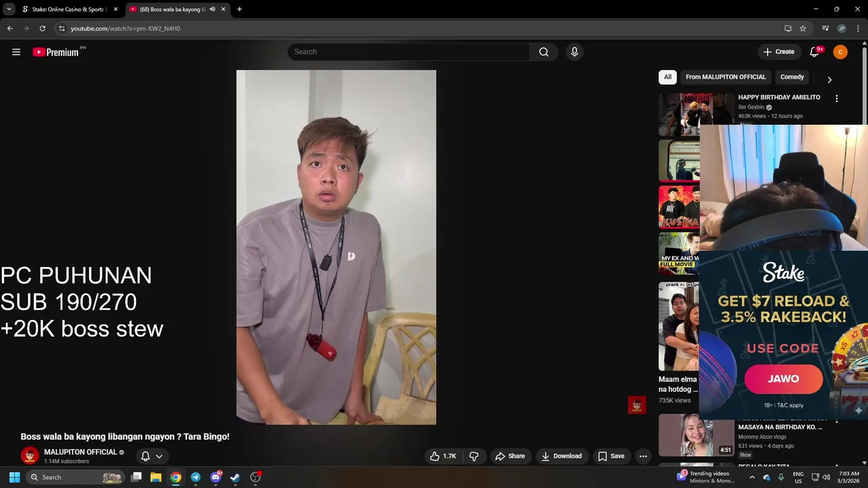The width and height of the screenshot is (868, 488).
Task: Open the clock showing 7:03 AM
Action: click(x=849, y=477)
